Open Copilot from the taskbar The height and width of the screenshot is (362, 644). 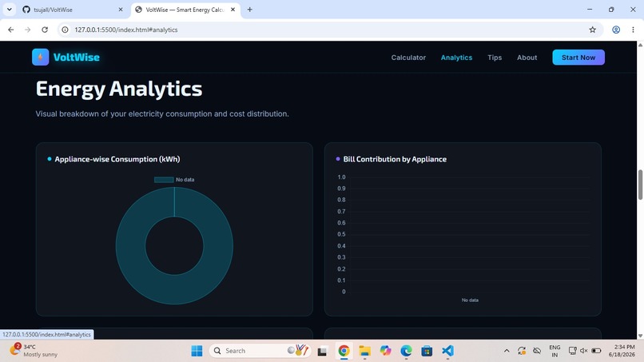click(385, 351)
